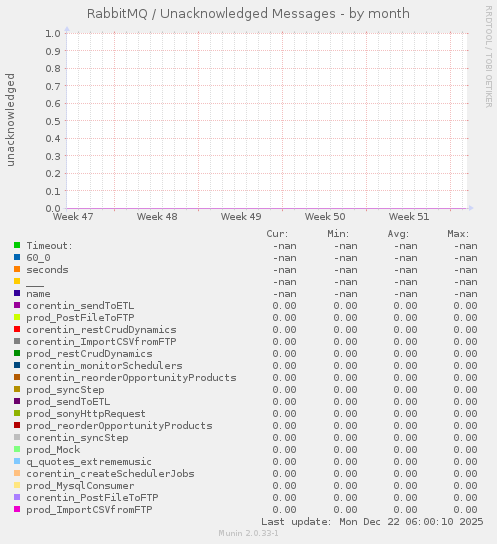Click the Cur: column header

tap(277, 234)
